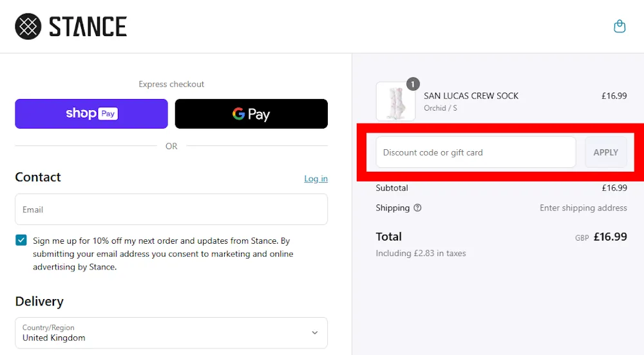Click the Express checkout heading
Screen dimensions: 644x355
(x=171, y=84)
